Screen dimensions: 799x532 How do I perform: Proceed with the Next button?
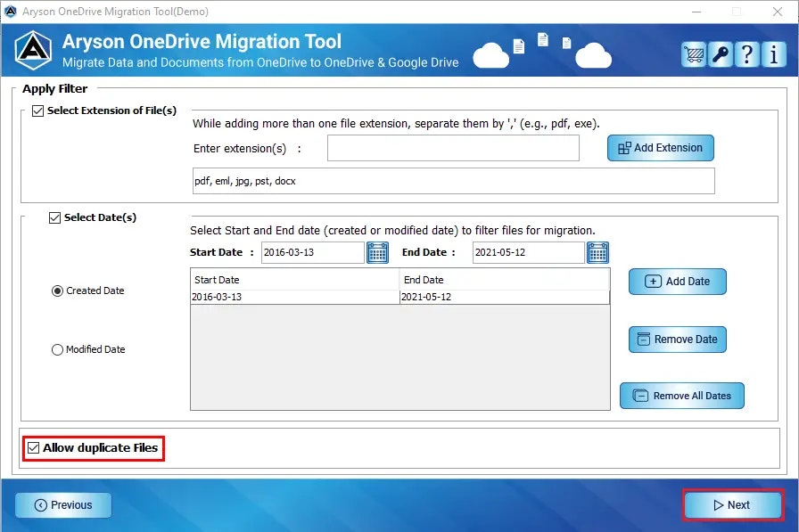732,505
